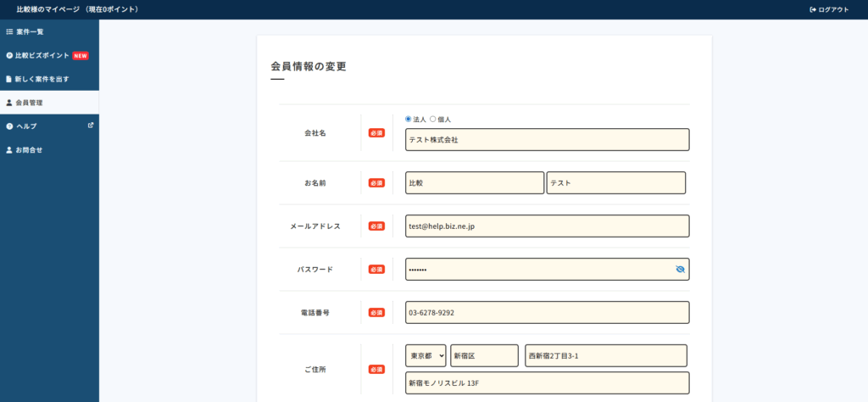868x402 pixels.
Task: Open 新しく案件を出す in the sidebar
Action: pos(42,79)
